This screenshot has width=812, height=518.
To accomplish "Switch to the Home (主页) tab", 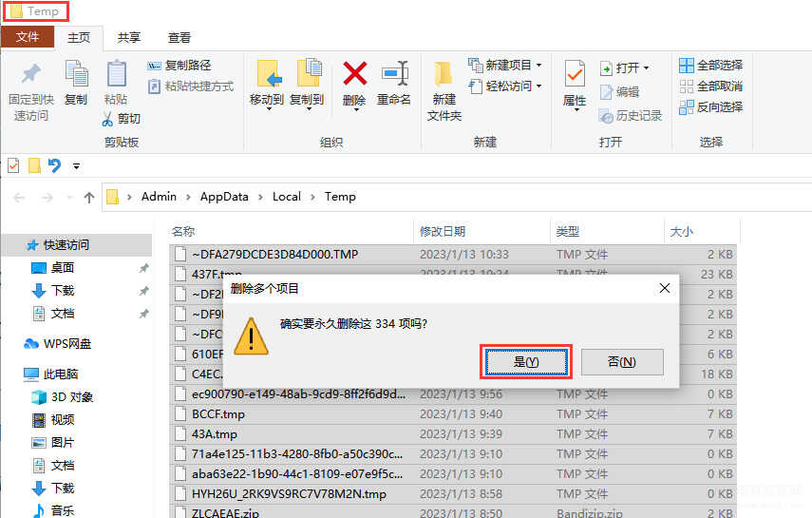I will (x=79, y=37).
